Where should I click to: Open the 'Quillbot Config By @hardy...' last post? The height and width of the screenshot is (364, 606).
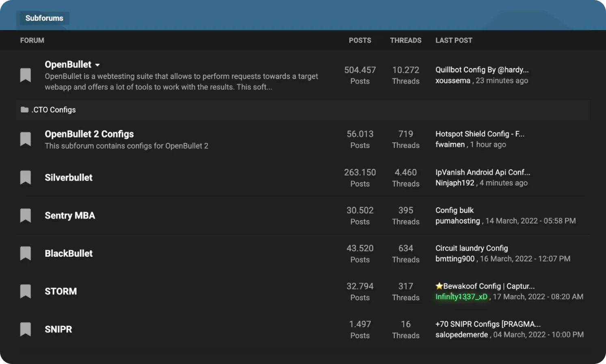tap(482, 70)
